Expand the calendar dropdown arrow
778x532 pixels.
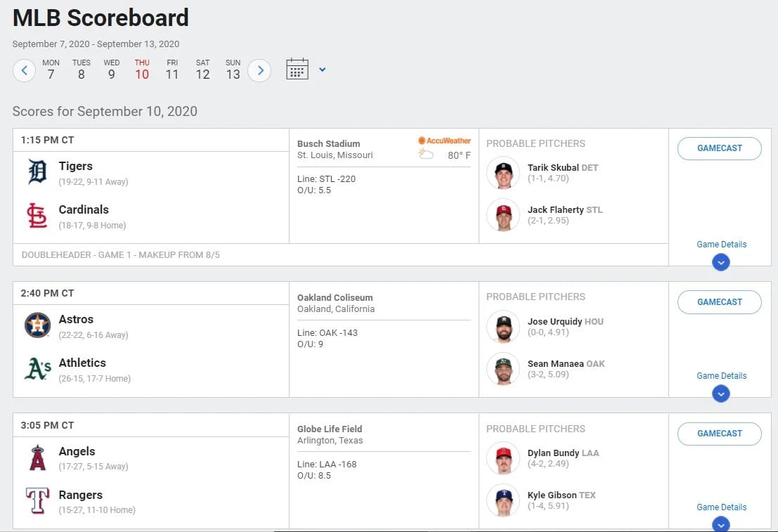pos(323,70)
